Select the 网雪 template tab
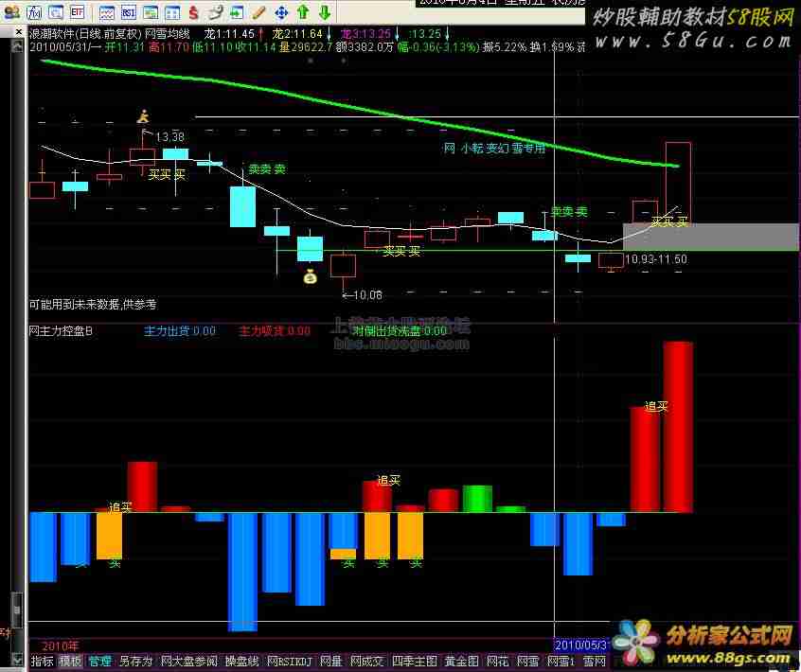801x672 pixels. (x=527, y=662)
